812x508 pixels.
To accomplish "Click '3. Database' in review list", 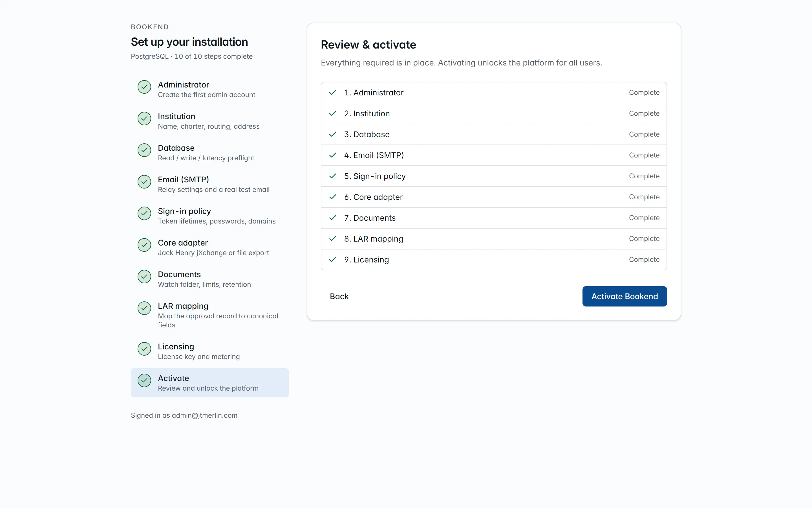I will (x=367, y=134).
